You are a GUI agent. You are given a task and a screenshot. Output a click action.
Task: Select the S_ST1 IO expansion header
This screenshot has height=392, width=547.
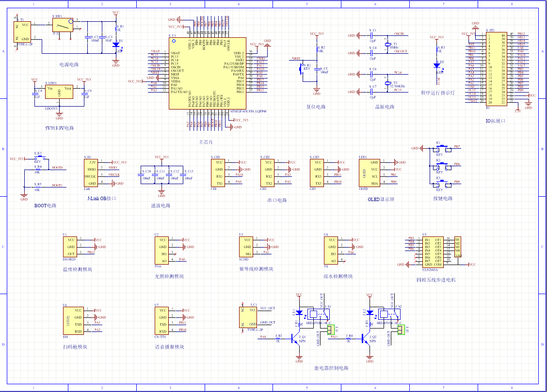[x=497, y=69]
